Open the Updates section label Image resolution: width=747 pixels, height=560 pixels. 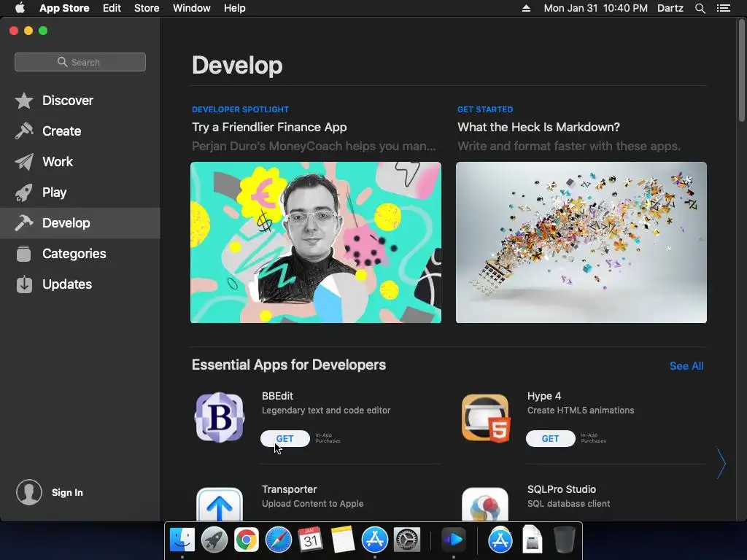(66, 284)
